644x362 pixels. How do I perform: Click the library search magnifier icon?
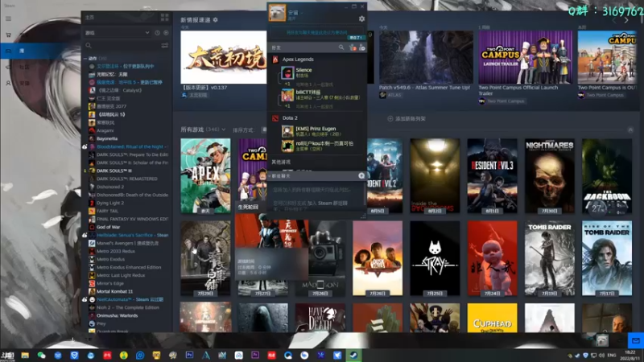(89, 46)
